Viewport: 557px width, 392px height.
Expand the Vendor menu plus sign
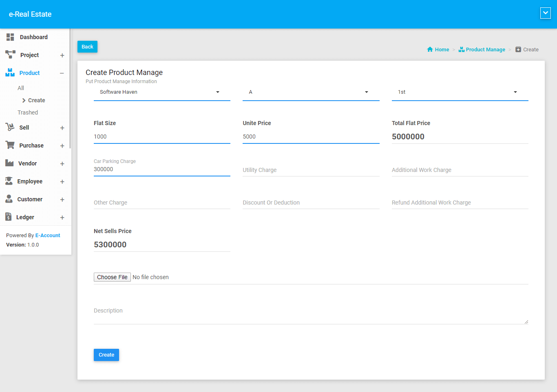[62, 164]
